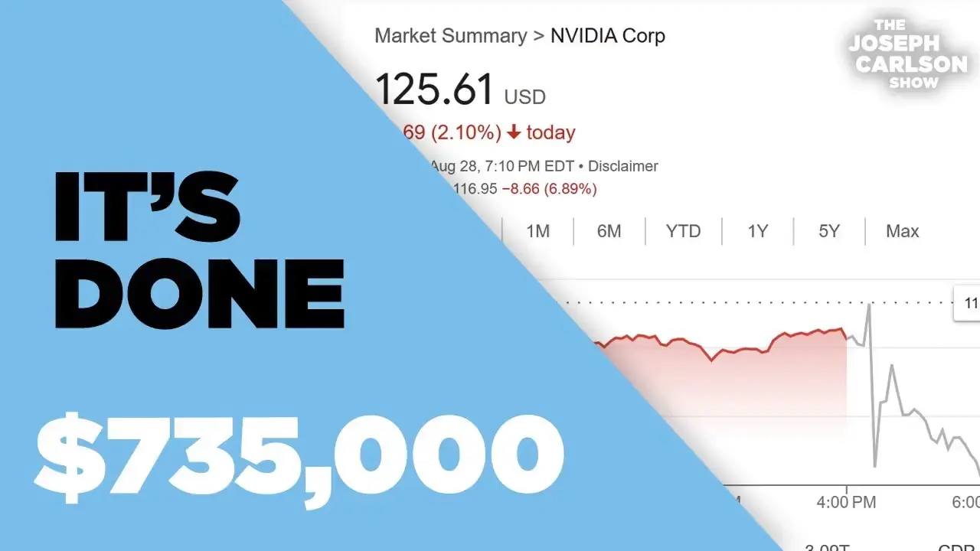The width and height of the screenshot is (980, 551).
Task: Click the chart price tooltip box
Action: (x=968, y=304)
